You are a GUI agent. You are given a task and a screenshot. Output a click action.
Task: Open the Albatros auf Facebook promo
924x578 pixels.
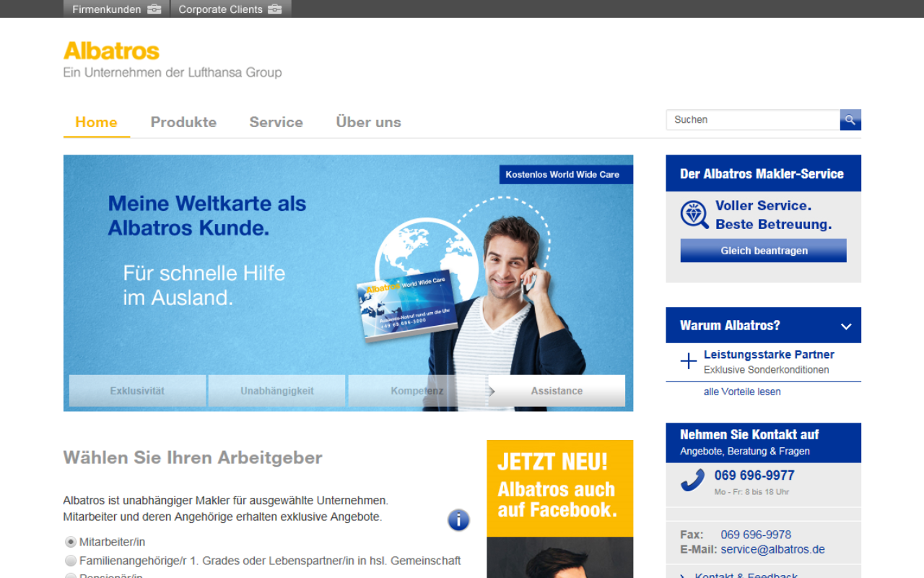pos(559,509)
